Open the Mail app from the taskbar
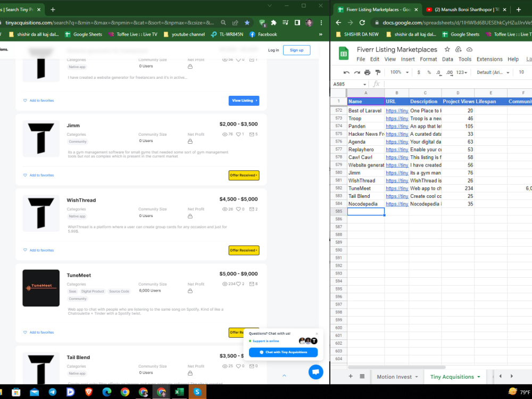Screen dimensions: 532x399 34,392
